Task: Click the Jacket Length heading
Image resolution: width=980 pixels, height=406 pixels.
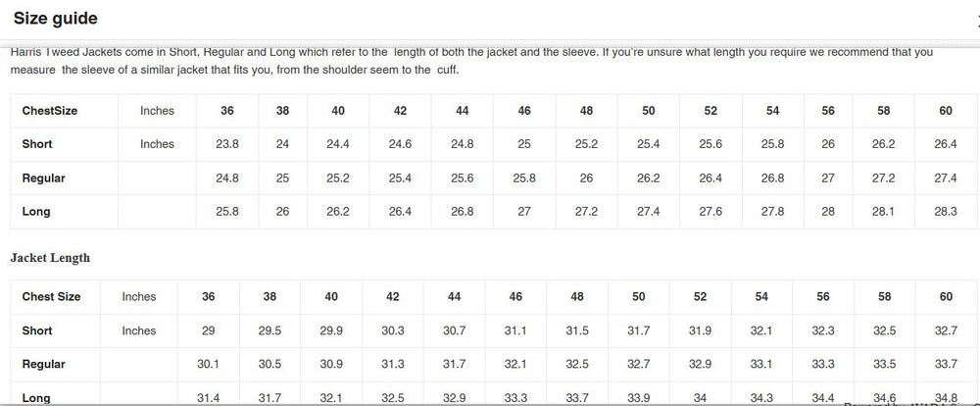Action: (x=50, y=258)
